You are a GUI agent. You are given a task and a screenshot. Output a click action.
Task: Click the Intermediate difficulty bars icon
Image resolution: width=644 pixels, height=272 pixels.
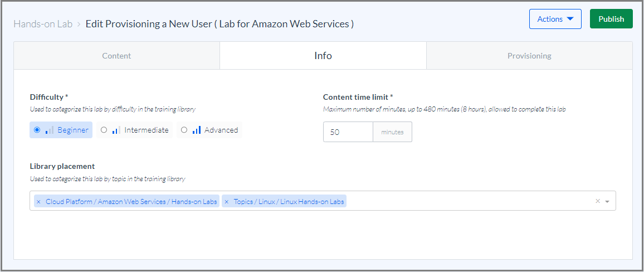click(x=116, y=130)
